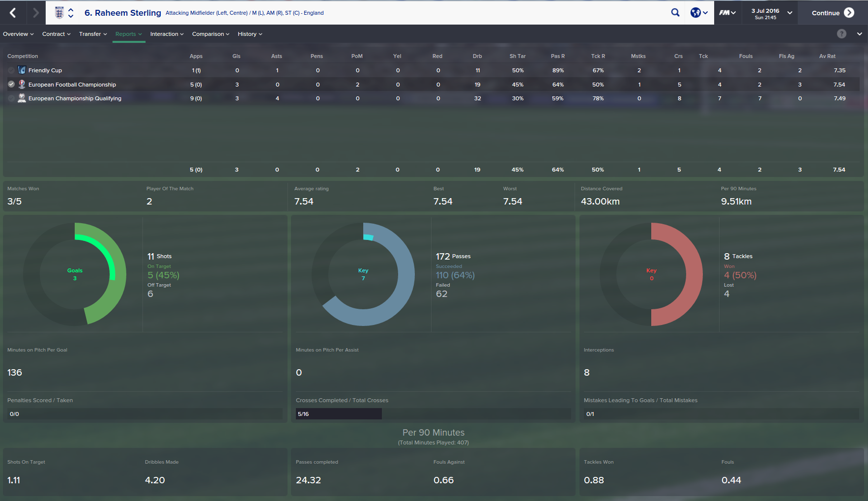The height and width of the screenshot is (501, 868).
Task: Toggle European Championship Qualifying checkbox
Action: coord(11,98)
